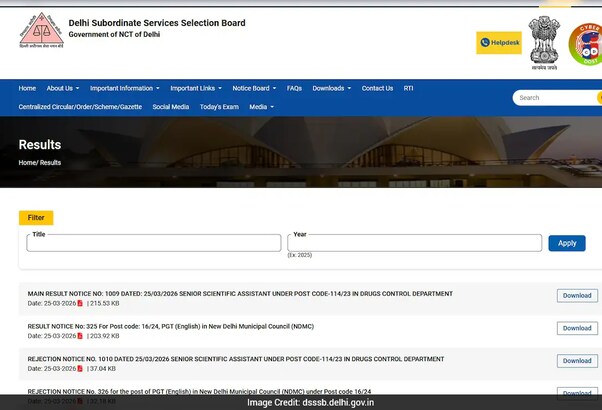This screenshot has height=410, width=602.
Task: Open the Home menu item
Action: 27,88
